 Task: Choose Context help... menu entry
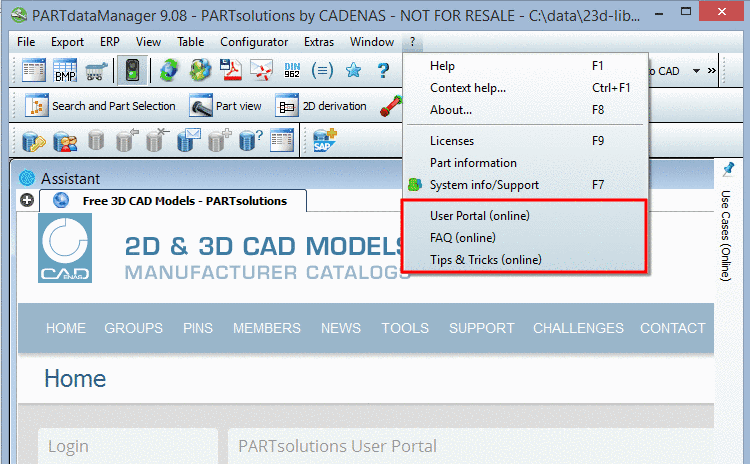click(525, 88)
